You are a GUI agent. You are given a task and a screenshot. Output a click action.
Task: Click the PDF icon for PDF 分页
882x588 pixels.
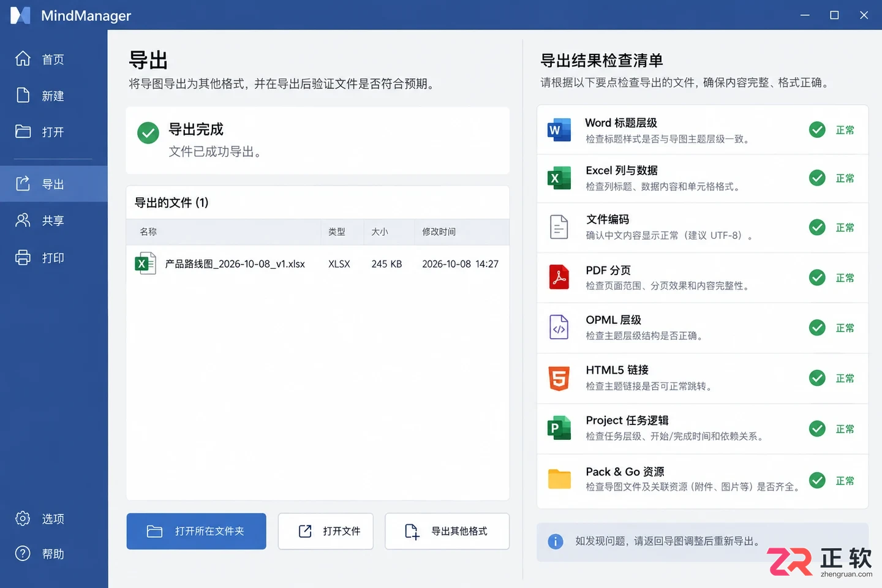point(559,277)
